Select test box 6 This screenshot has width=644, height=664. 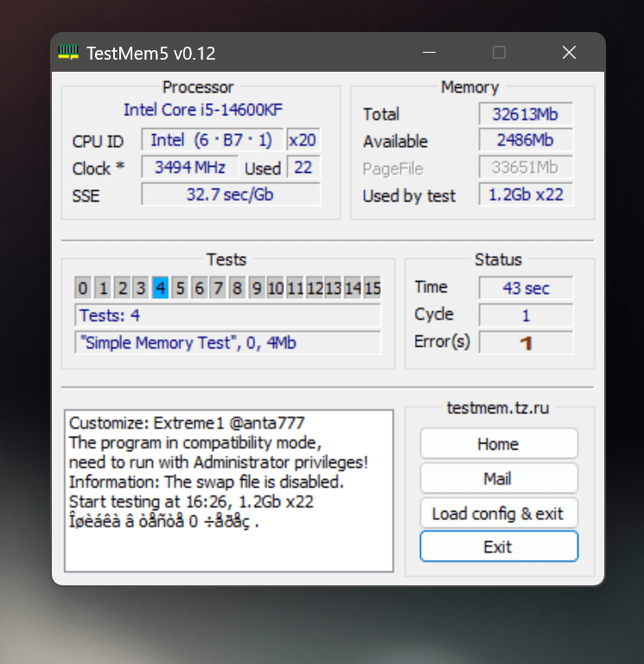[199, 288]
